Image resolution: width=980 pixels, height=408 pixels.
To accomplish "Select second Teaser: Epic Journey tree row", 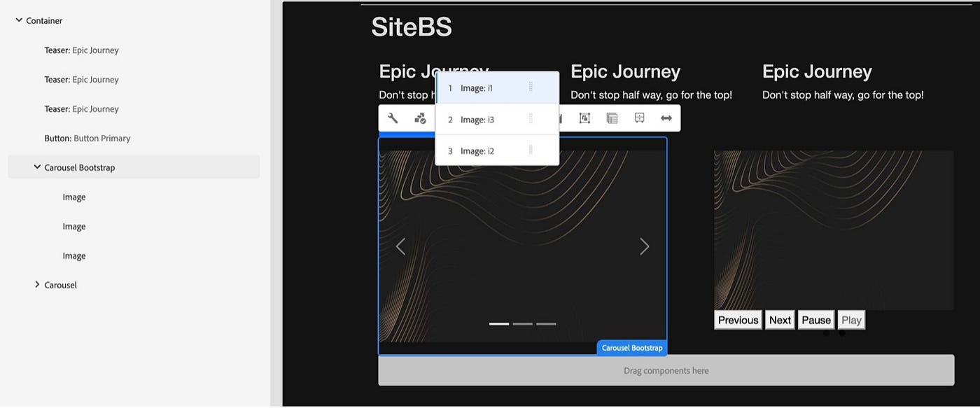I will (x=134, y=79).
